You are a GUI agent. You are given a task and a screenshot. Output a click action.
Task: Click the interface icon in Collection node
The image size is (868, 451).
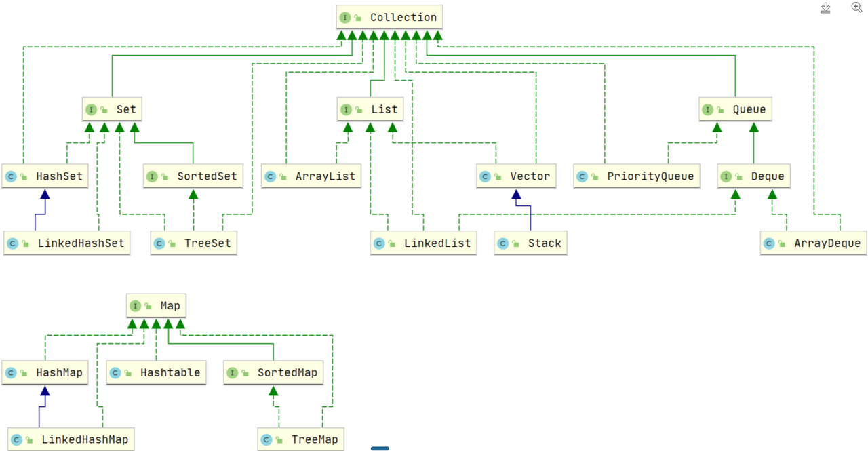(x=345, y=18)
